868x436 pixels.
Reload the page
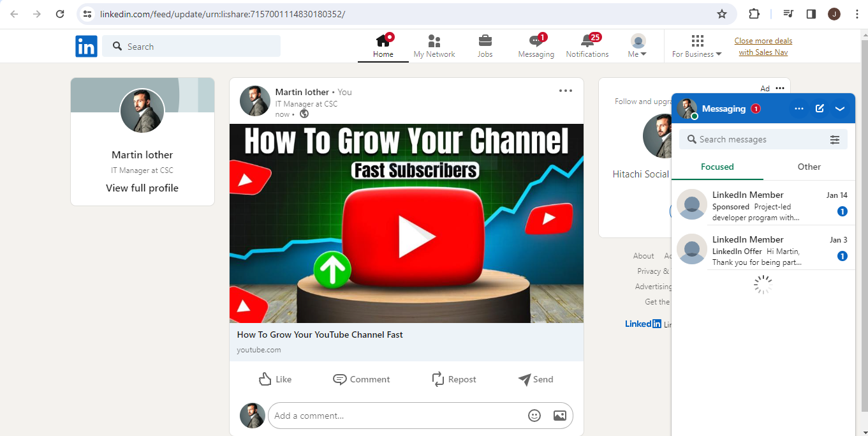(60, 14)
